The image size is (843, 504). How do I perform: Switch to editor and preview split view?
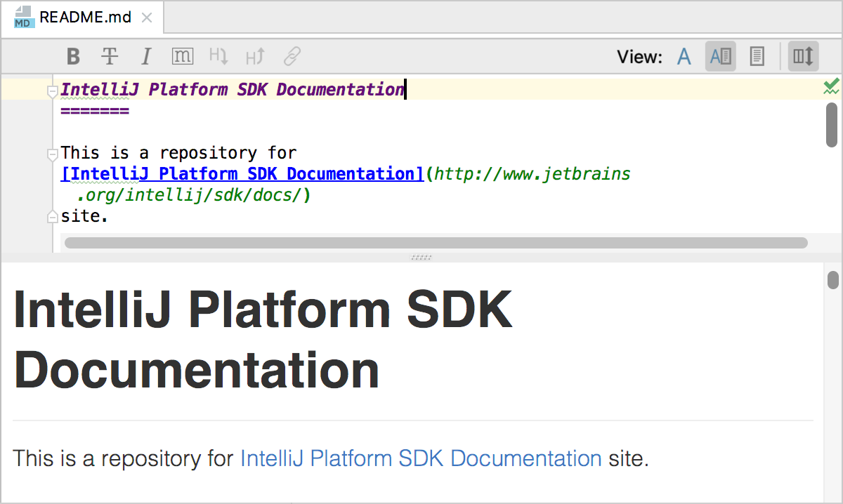pyautogui.click(x=721, y=56)
